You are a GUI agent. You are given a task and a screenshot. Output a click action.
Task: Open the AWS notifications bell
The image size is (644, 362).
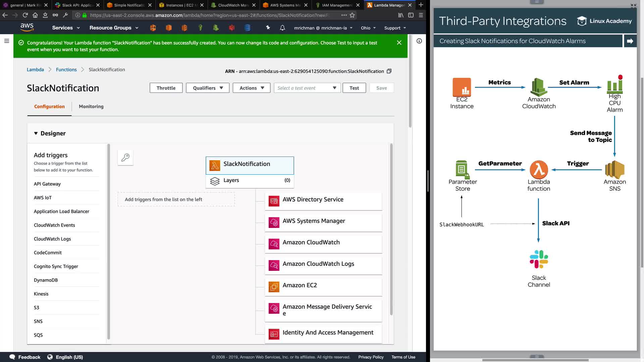(x=282, y=28)
